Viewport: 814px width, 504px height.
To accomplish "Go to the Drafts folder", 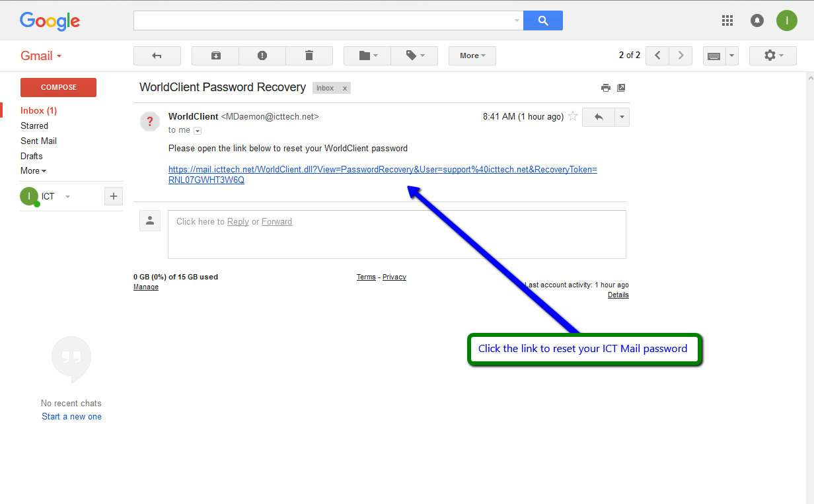I will click(x=31, y=156).
